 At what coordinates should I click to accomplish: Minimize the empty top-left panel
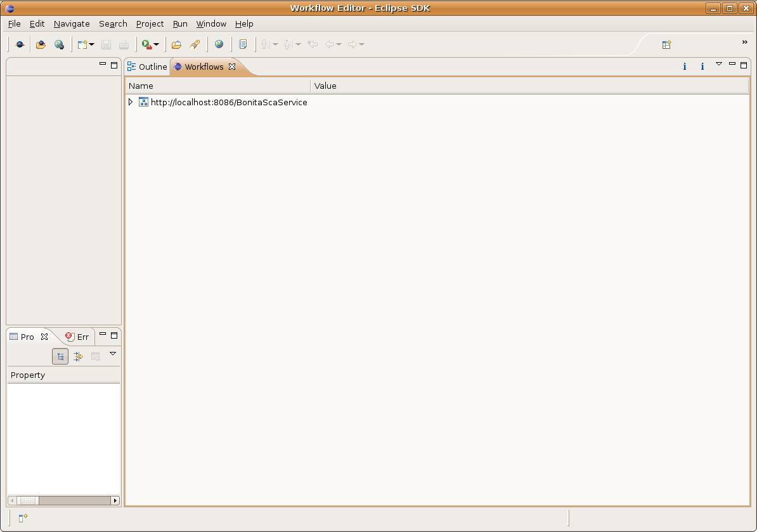(x=102, y=63)
